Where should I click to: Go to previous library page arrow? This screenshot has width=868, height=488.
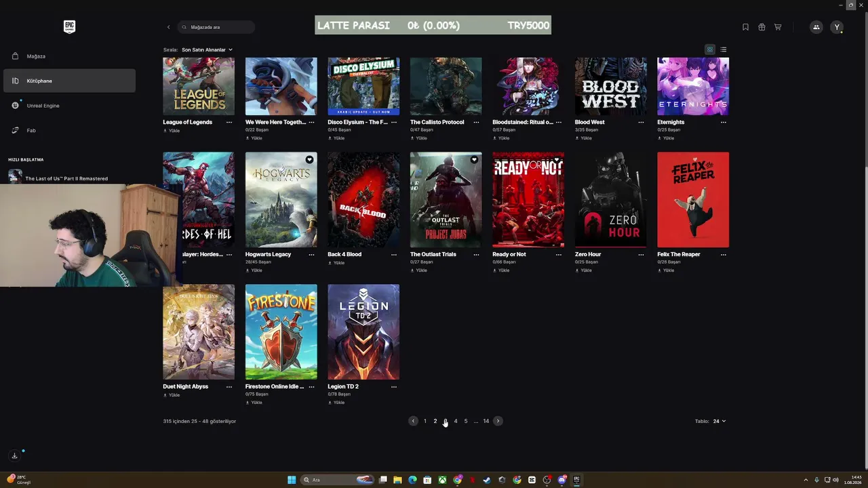point(413,421)
